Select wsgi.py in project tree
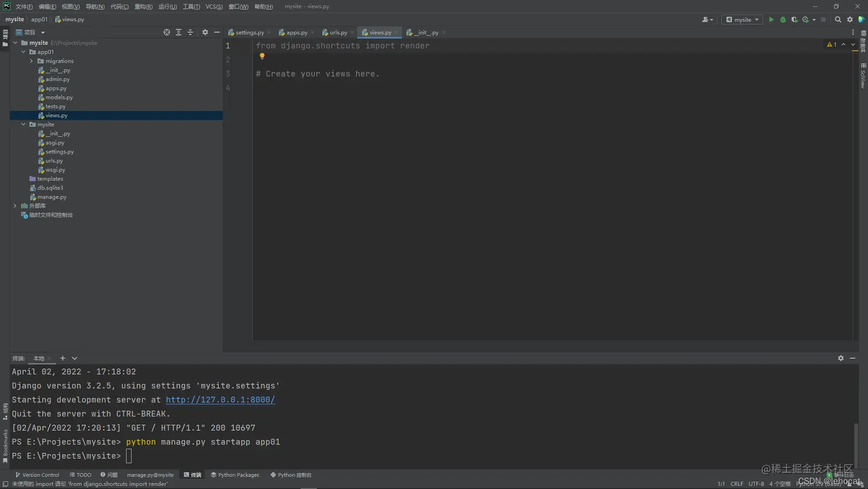 tap(55, 170)
